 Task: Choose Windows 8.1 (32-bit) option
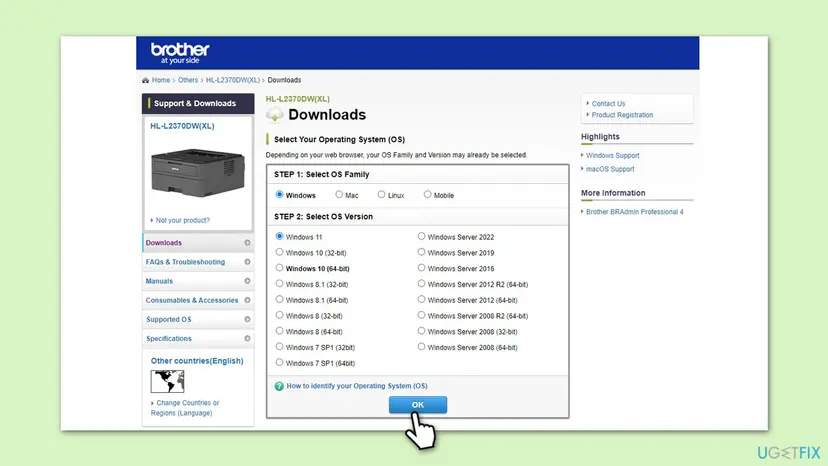click(279, 284)
